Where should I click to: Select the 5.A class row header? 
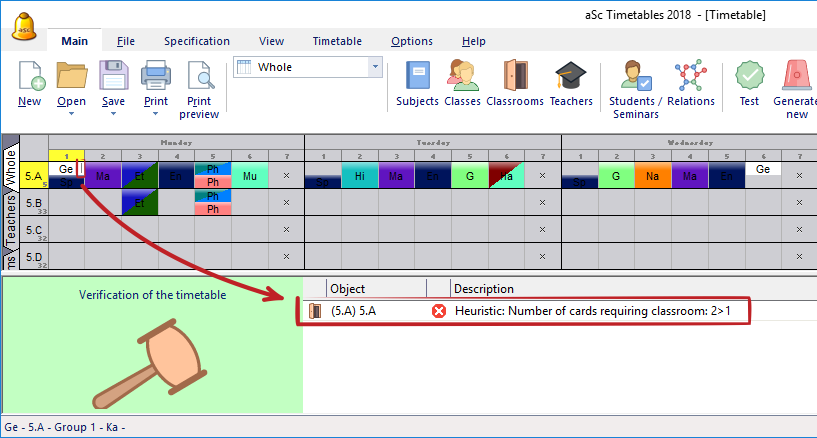coord(34,176)
